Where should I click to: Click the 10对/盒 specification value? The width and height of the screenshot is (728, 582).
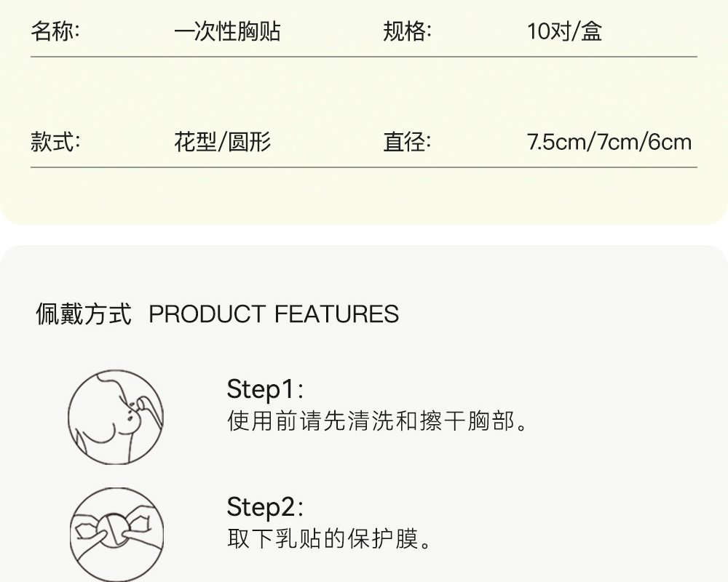(x=564, y=31)
